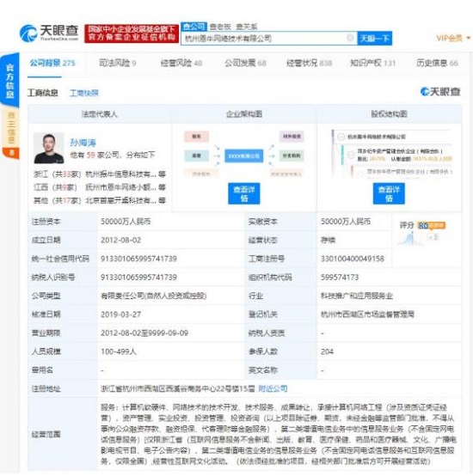Open the 公司背景 275 tab
The height and width of the screenshot is (476, 473).
click(x=52, y=63)
